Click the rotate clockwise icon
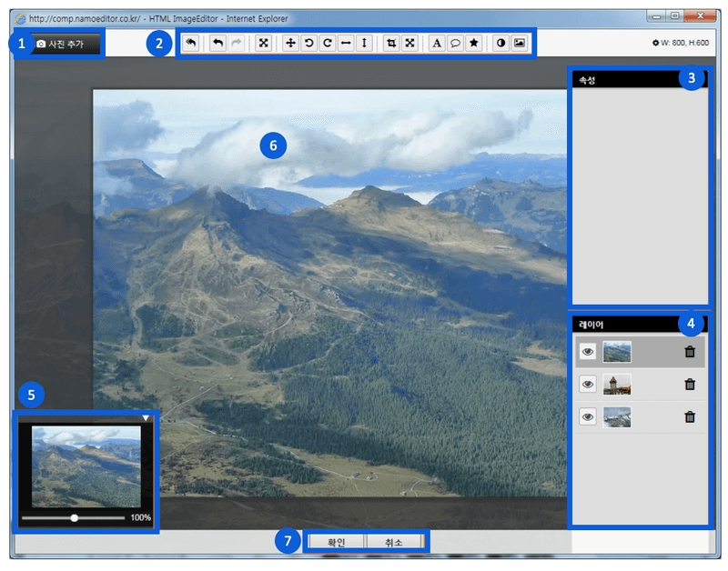Viewport: 728px width, 571px height. click(x=327, y=44)
